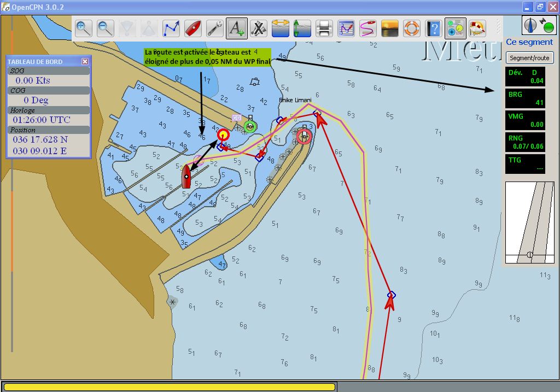Click the Man Overboard lifebuoy icon

coord(412,28)
